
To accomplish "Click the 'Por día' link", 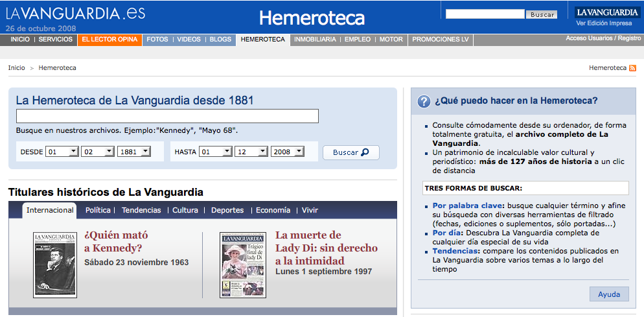I will pos(446,233).
